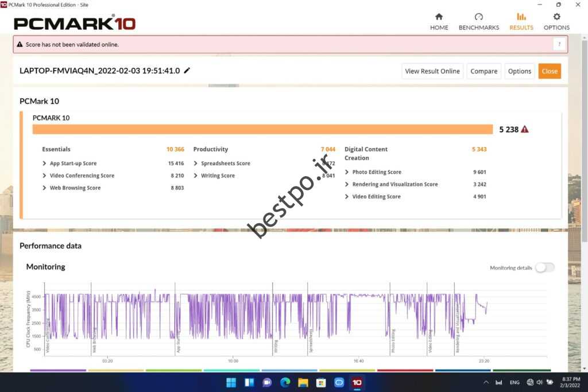Expand the App Start-up Score row
588x392 pixels.
pos(44,164)
